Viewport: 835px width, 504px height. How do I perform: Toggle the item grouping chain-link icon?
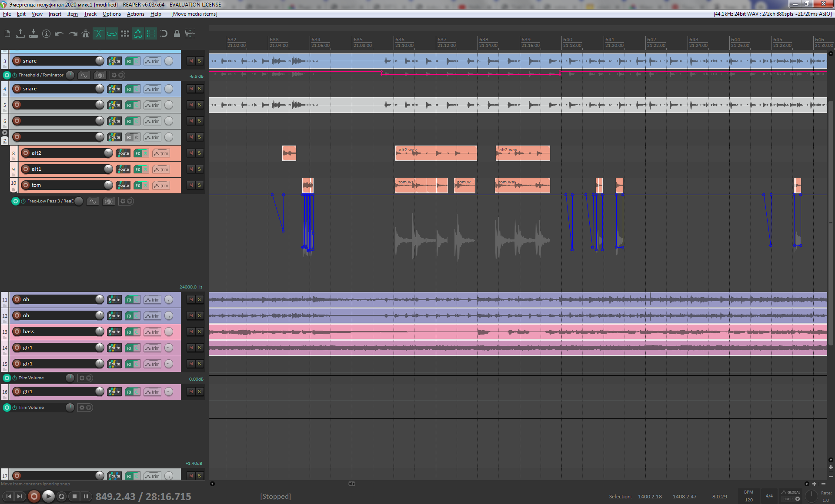(x=112, y=33)
